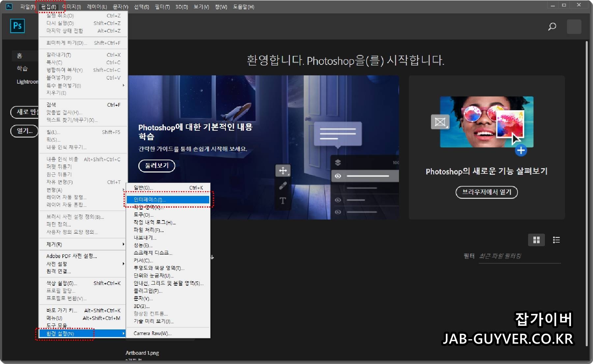Open the 창(W) menu
Screen dimensions: 593x364
(221, 7)
